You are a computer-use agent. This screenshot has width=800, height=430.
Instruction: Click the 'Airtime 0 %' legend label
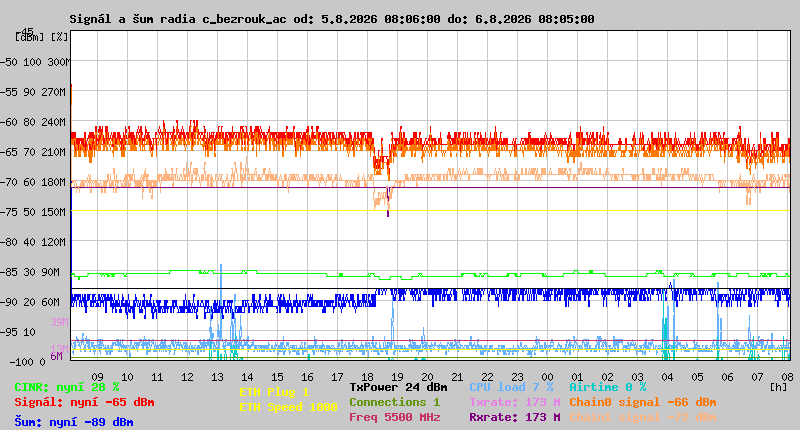coord(608,387)
